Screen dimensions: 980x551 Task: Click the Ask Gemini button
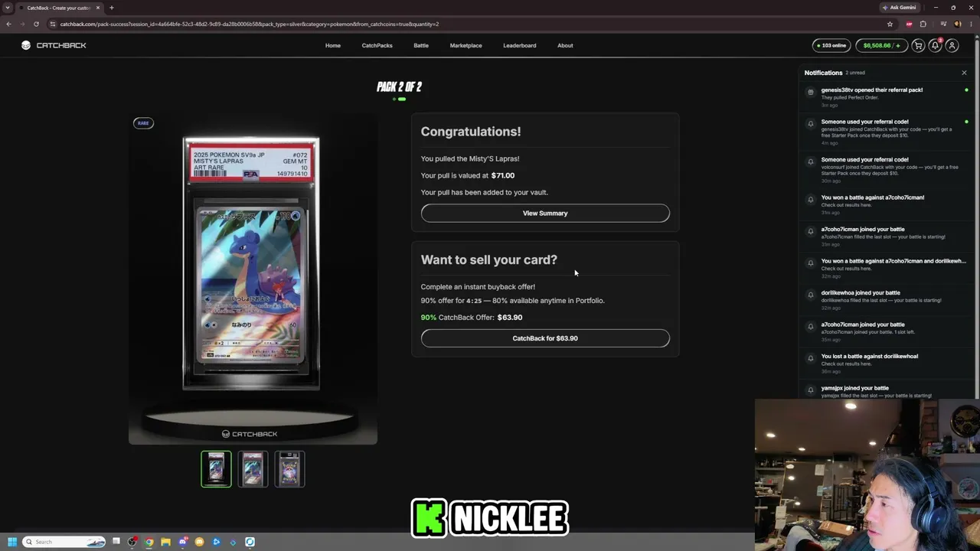[900, 8]
